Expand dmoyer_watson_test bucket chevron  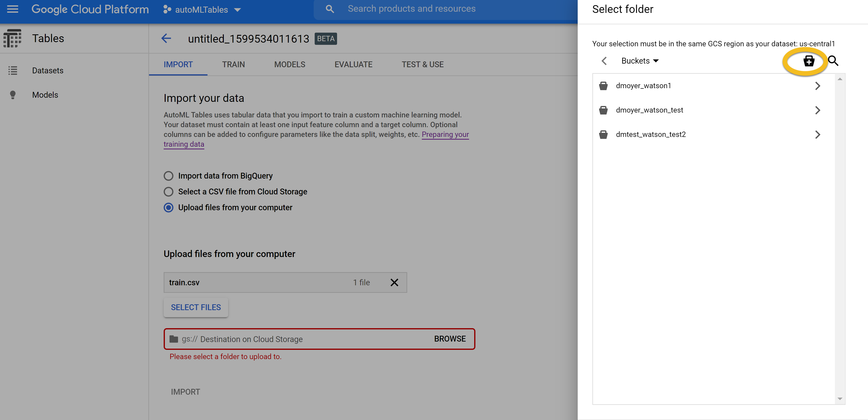pyautogui.click(x=817, y=110)
